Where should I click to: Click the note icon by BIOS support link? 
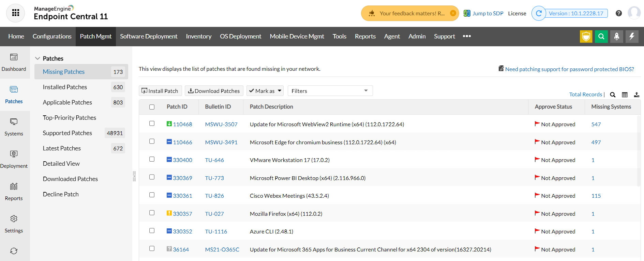(501, 68)
